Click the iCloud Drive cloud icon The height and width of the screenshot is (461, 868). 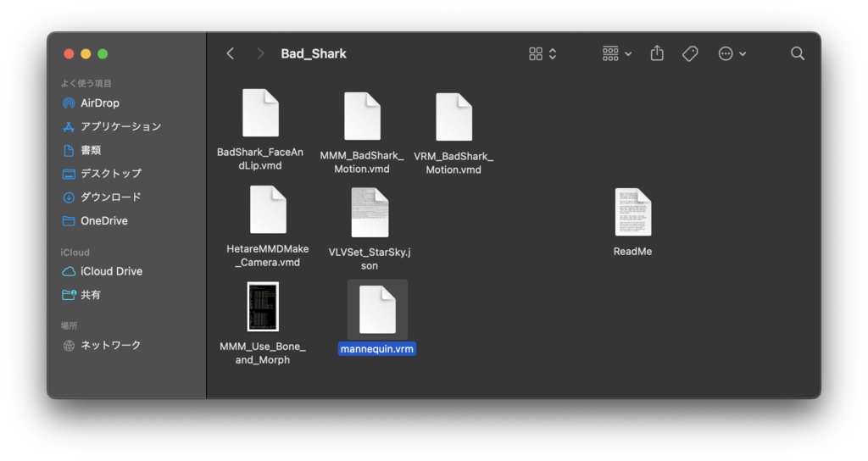point(69,272)
